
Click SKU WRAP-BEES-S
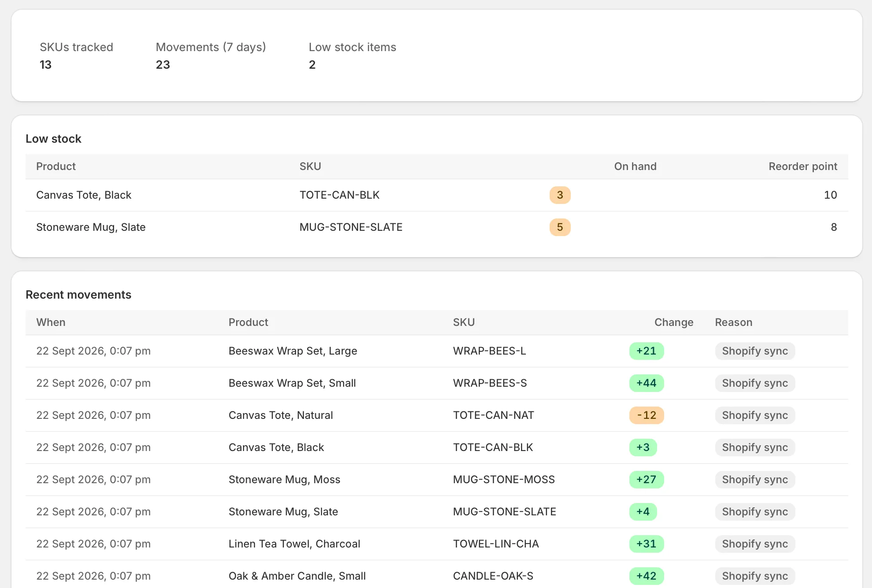click(x=490, y=383)
